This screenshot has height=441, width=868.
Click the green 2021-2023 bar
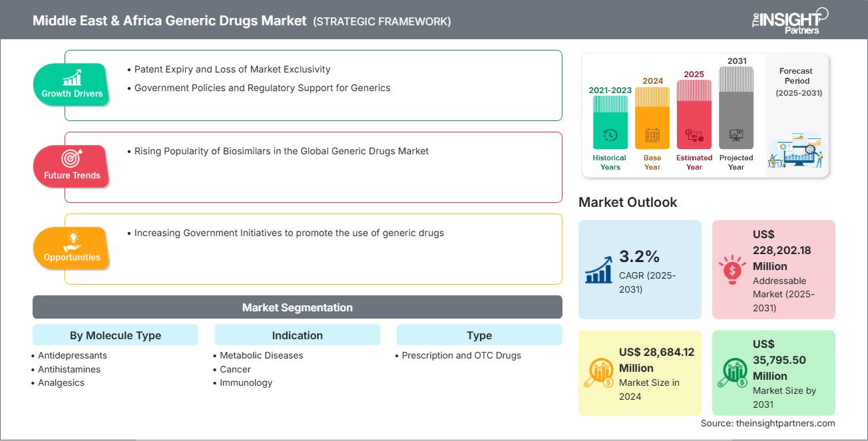pyautogui.click(x=610, y=122)
